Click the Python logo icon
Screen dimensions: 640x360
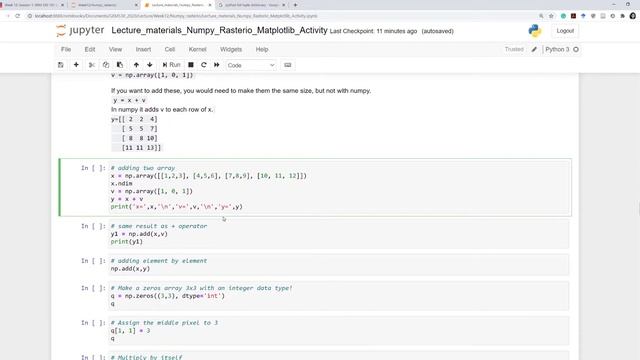pyautogui.click(x=535, y=31)
